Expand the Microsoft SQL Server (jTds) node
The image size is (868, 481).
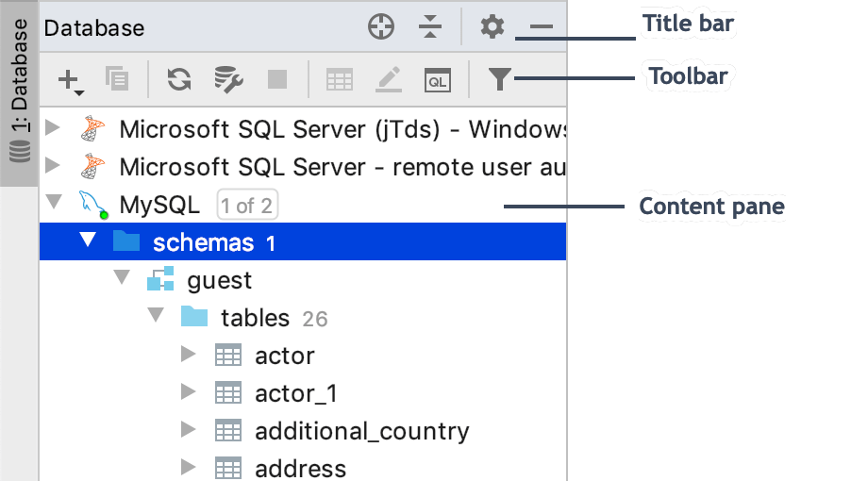[53, 128]
